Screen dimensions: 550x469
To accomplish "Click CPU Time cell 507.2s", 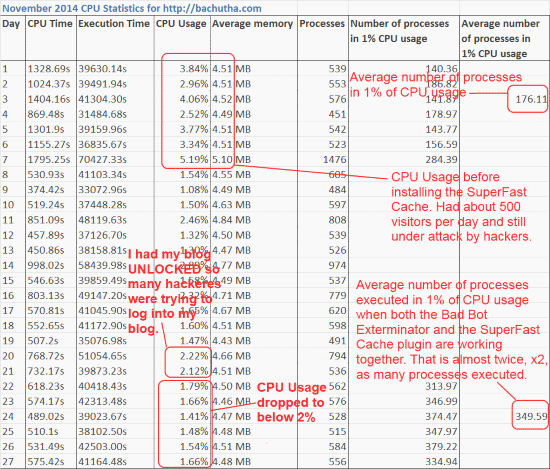I will [43, 341].
